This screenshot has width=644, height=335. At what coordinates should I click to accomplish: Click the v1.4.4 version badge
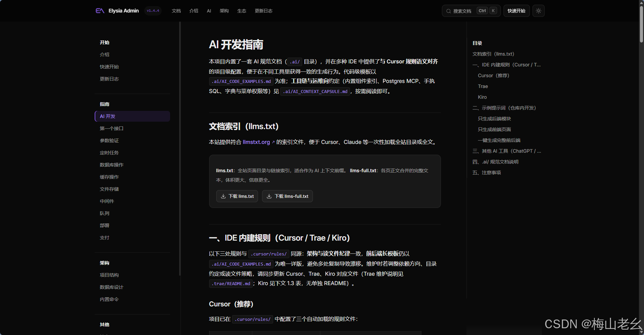point(153,11)
